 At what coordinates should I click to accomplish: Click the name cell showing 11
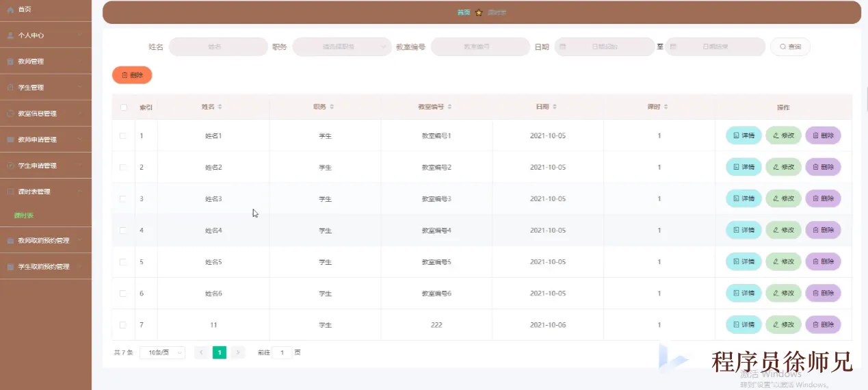coord(213,325)
